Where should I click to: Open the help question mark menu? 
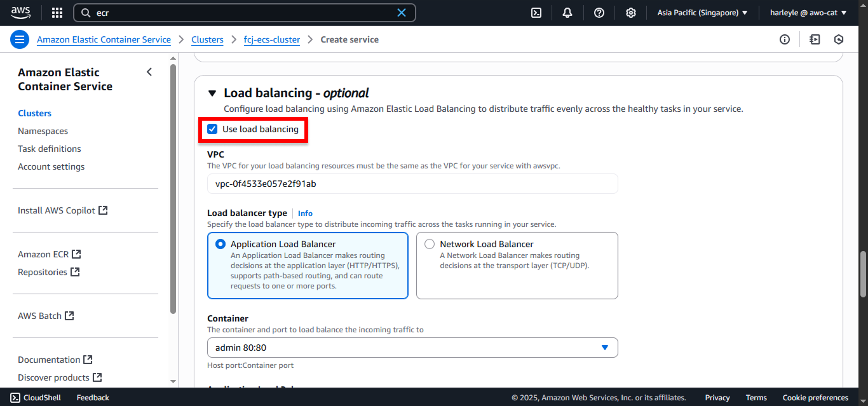coord(599,13)
